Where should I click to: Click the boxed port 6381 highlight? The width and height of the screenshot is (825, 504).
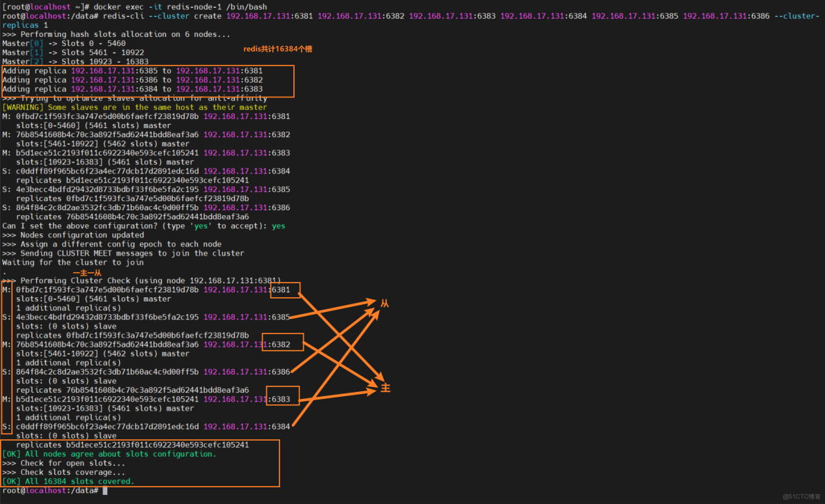[285, 290]
